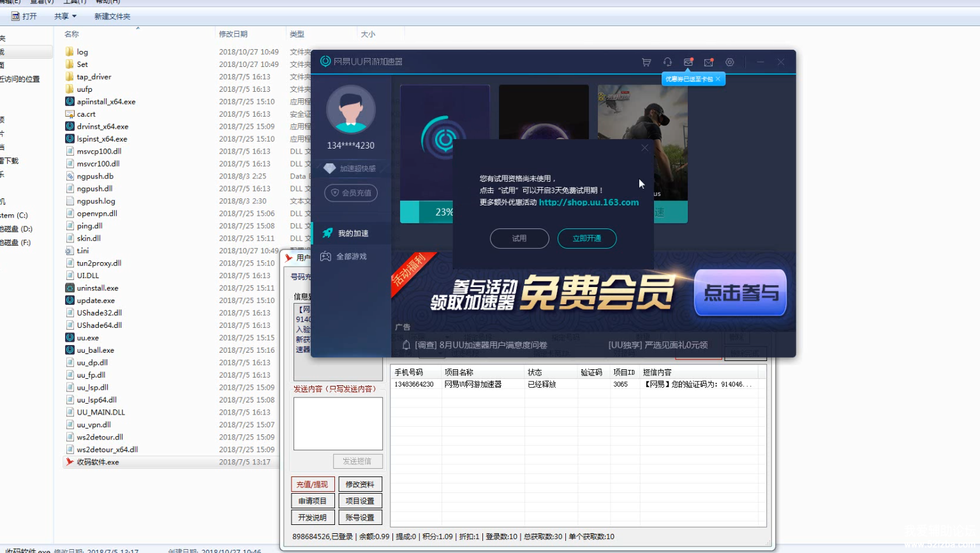980x553 pixels.
Task: Open the mail messages icon
Action: tap(709, 62)
